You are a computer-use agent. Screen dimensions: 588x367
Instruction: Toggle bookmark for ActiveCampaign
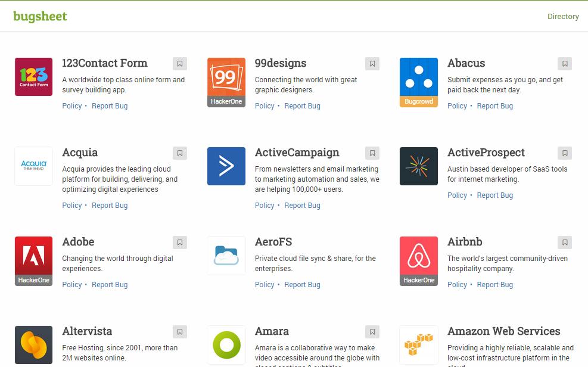[x=372, y=153]
